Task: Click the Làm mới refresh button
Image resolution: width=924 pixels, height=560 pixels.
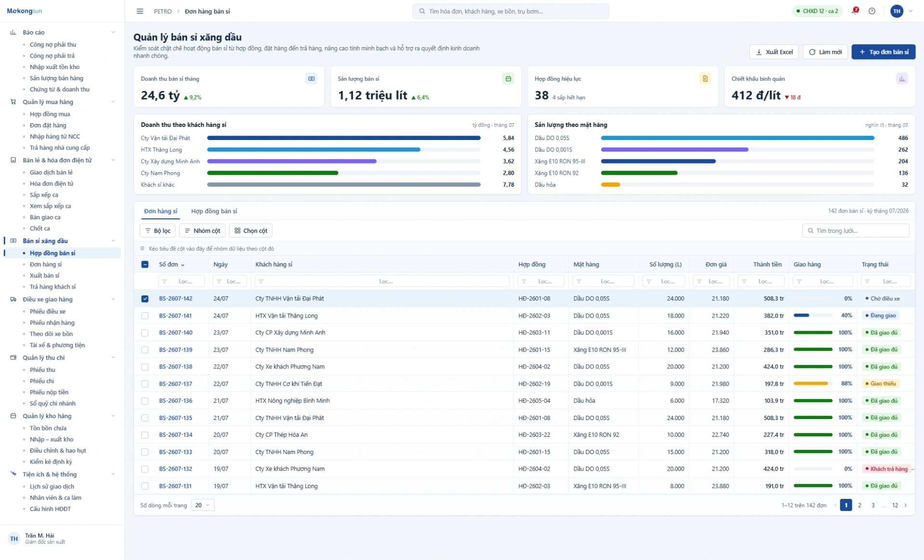Action: pyautogui.click(x=825, y=52)
